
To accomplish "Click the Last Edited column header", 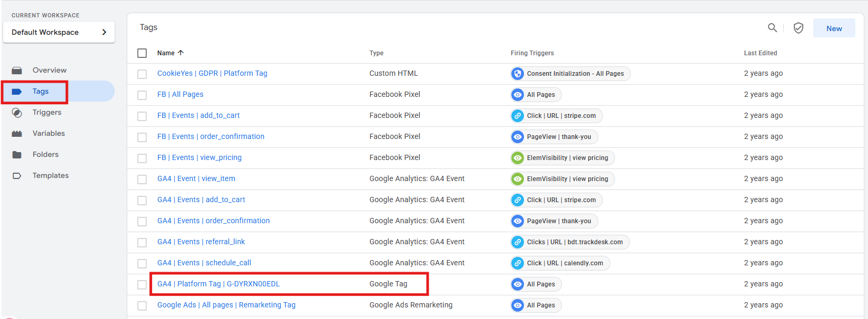I will (x=760, y=53).
